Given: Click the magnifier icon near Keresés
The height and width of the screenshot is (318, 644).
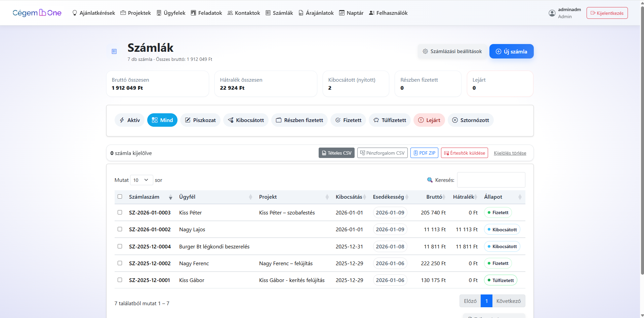Looking at the screenshot, I should (x=430, y=180).
